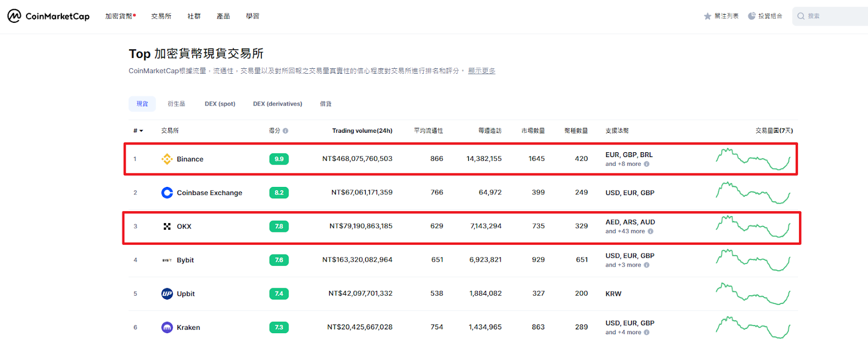Click Upbit score badge 7.4
868x344 pixels.
pos(279,294)
